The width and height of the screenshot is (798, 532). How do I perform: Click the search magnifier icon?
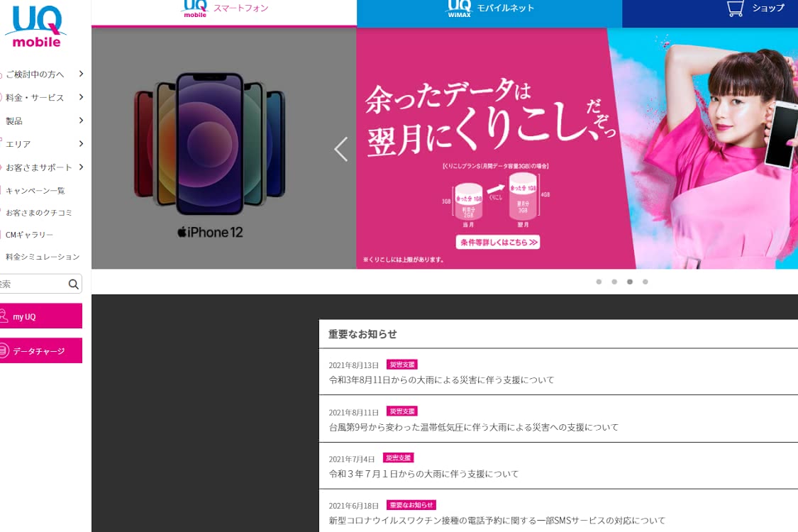[74, 284]
